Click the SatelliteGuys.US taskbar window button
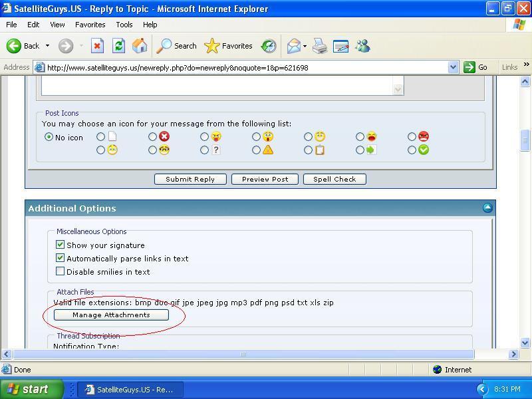Viewport: 532px width, 399px height. [x=130, y=390]
